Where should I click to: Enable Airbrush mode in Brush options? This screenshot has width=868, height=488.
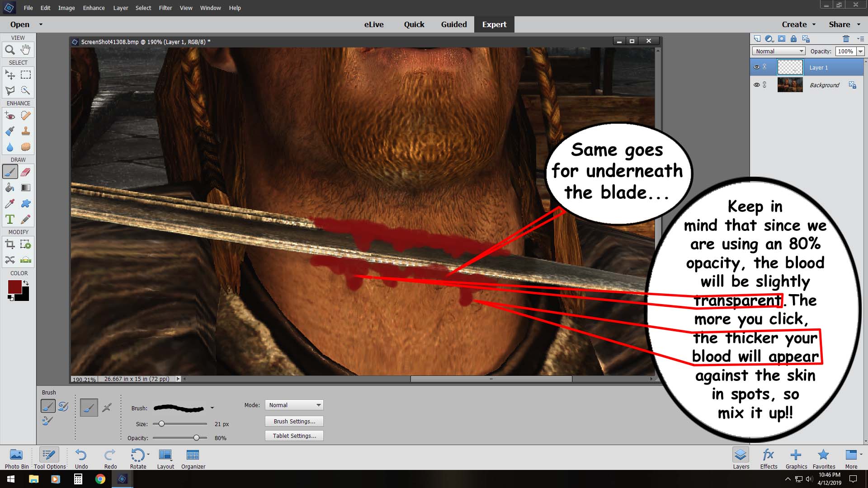tap(107, 408)
